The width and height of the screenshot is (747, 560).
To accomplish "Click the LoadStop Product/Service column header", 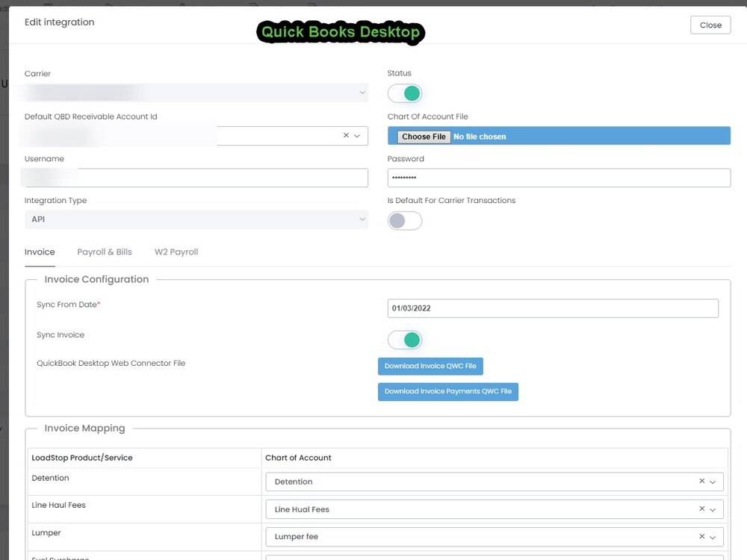I will coord(82,458).
